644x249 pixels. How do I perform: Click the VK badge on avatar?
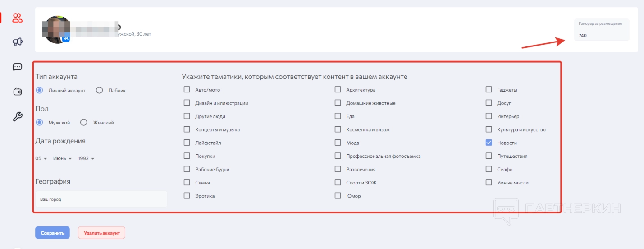click(x=66, y=39)
